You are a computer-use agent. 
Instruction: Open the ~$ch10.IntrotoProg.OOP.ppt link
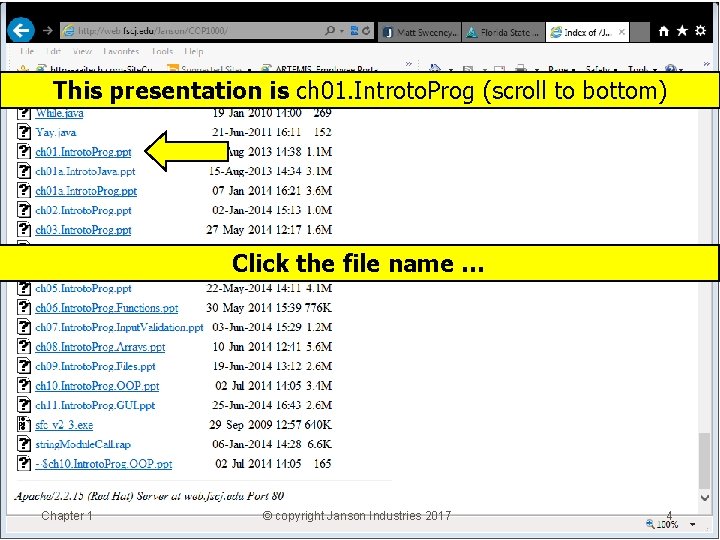[103, 464]
